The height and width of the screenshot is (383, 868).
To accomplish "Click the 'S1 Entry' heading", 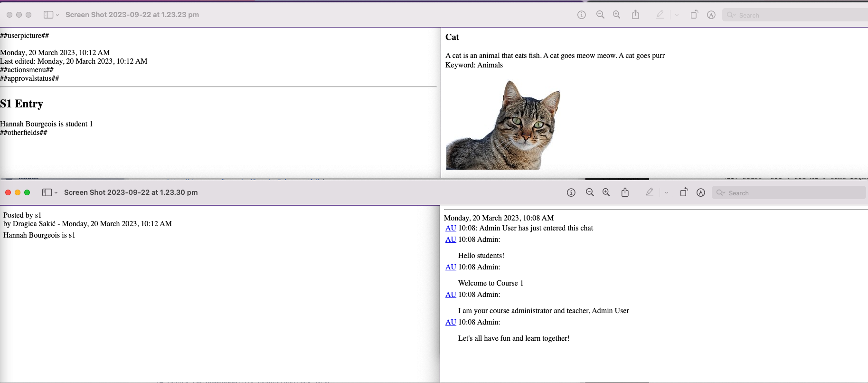I will tap(21, 104).
